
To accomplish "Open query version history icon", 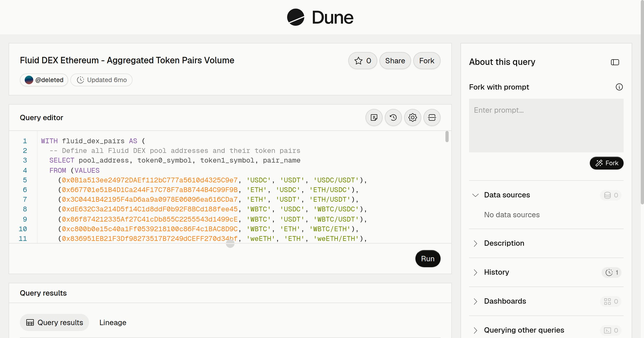I will click(393, 117).
